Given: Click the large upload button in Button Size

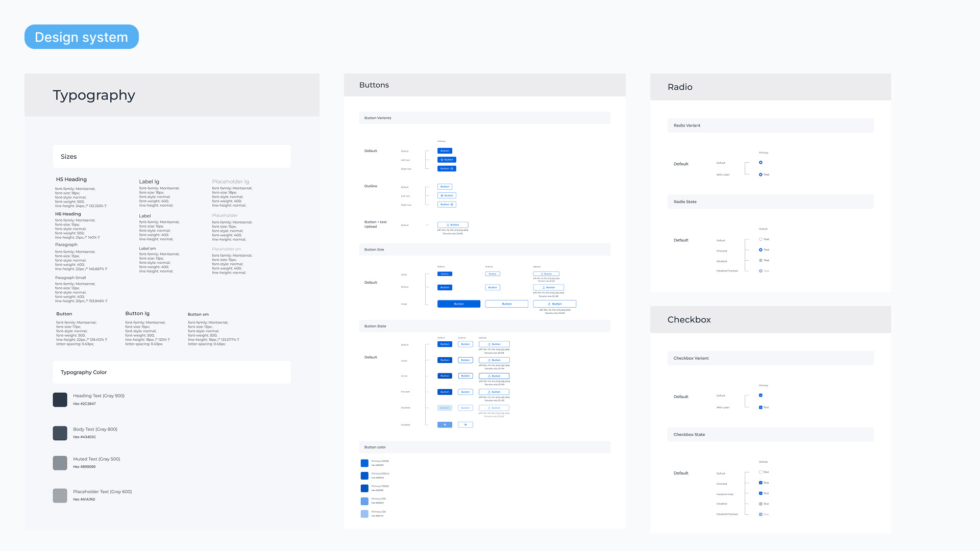Looking at the screenshot, I should pos(554,304).
